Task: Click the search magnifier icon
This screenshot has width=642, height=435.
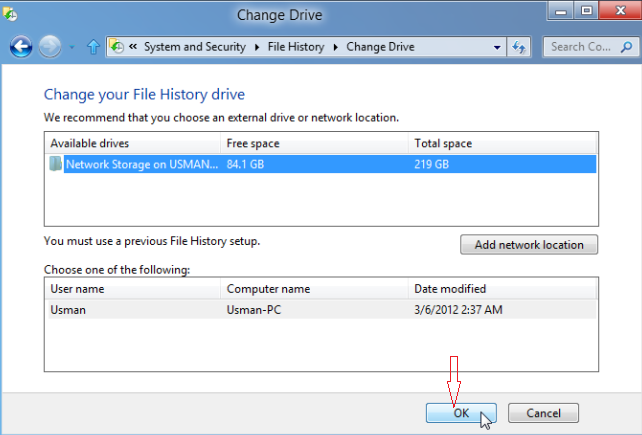Action: (x=626, y=47)
